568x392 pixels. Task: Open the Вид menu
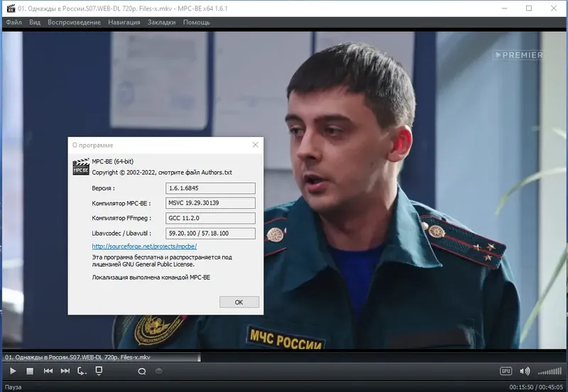click(x=35, y=22)
